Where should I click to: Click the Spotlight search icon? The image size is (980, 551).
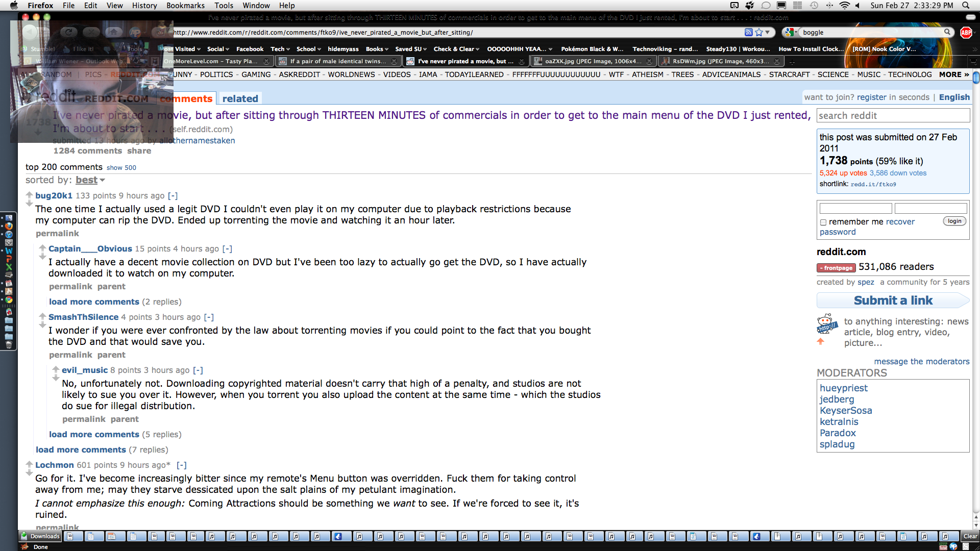point(966,5)
